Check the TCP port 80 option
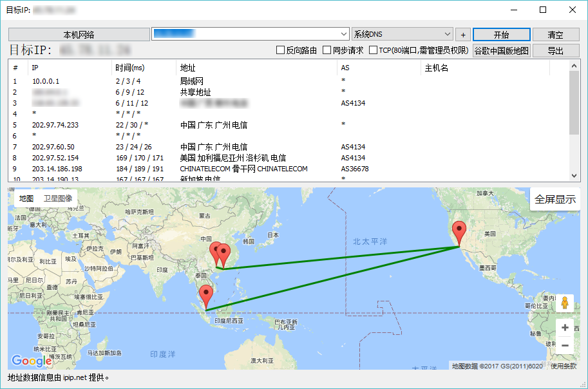This screenshot has height=389, width=588. click(374, 50)
